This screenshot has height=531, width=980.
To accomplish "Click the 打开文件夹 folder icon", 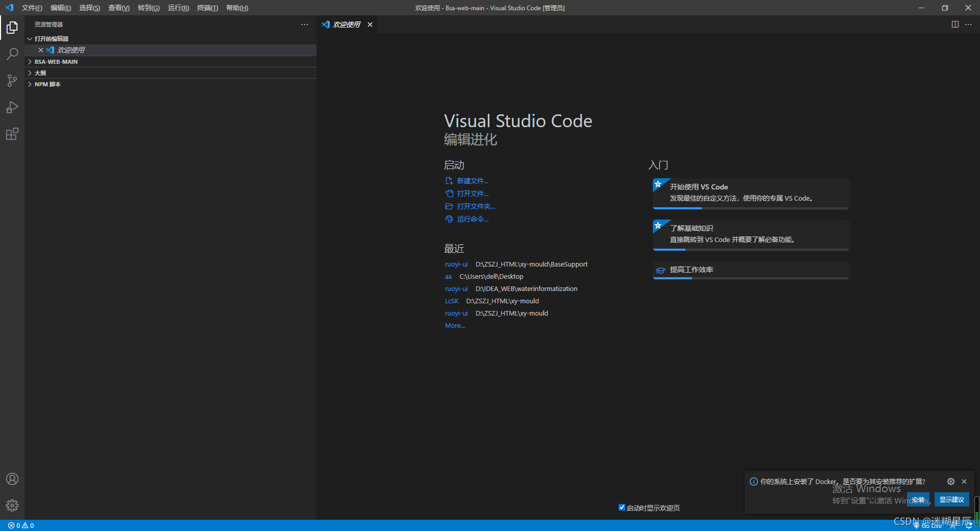I will [x=449, y=206].
